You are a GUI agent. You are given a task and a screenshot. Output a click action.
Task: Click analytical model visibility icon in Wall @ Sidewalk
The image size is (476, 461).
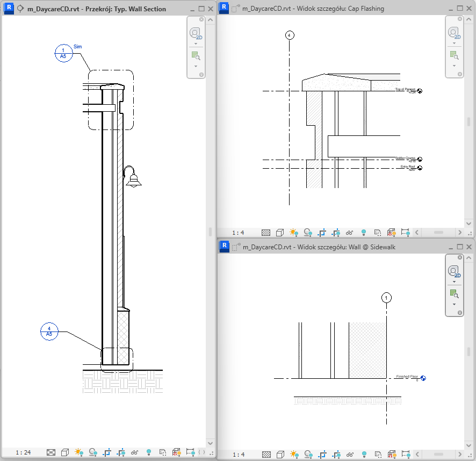click(x=392, y=455)
